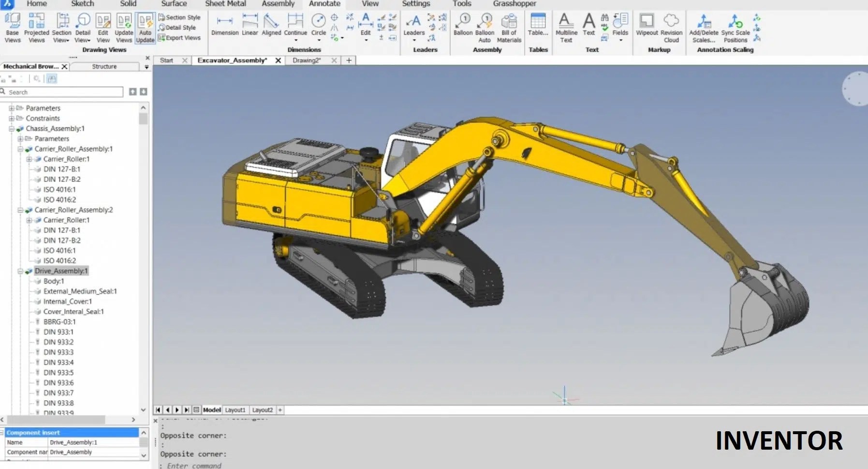Viewport: 868px width, 469px height.
Task: Open the Grasshopper menu
Action: (515, 4)
